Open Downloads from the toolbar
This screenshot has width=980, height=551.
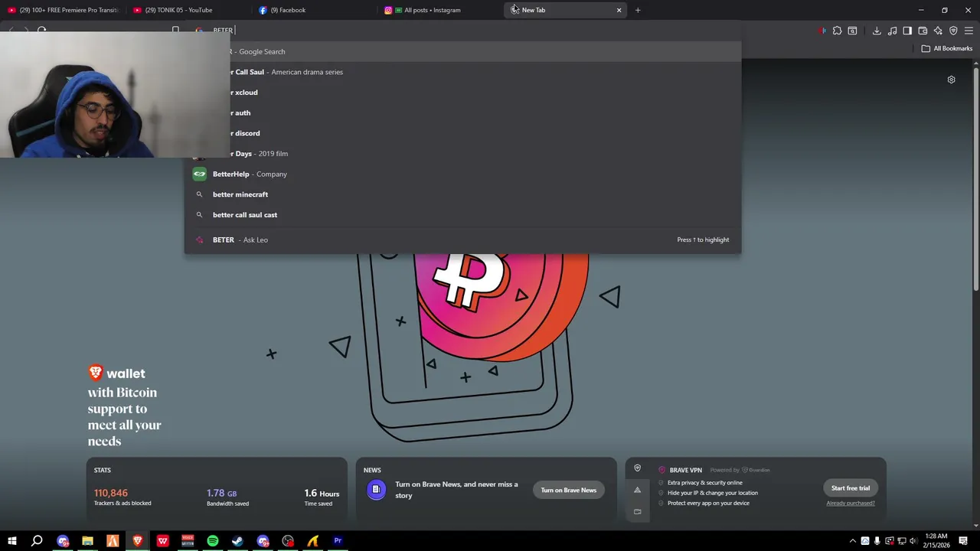coord(877,31)
